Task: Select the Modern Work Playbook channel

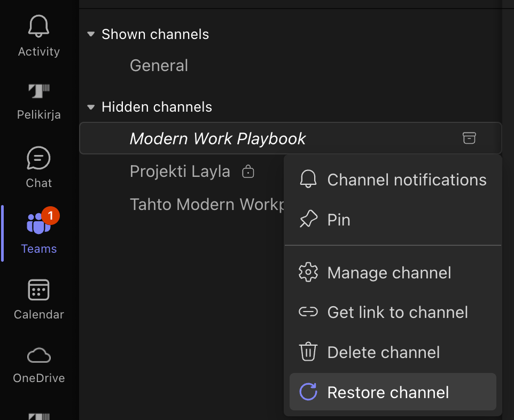Action: (x=217, y=138)
